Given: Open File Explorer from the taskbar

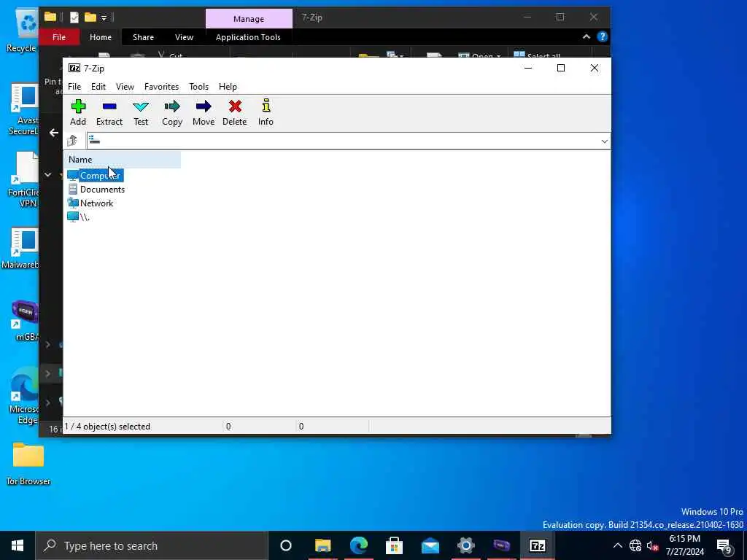Looking at the screenshot, I should pyautogui.click(x=322, y=545).
